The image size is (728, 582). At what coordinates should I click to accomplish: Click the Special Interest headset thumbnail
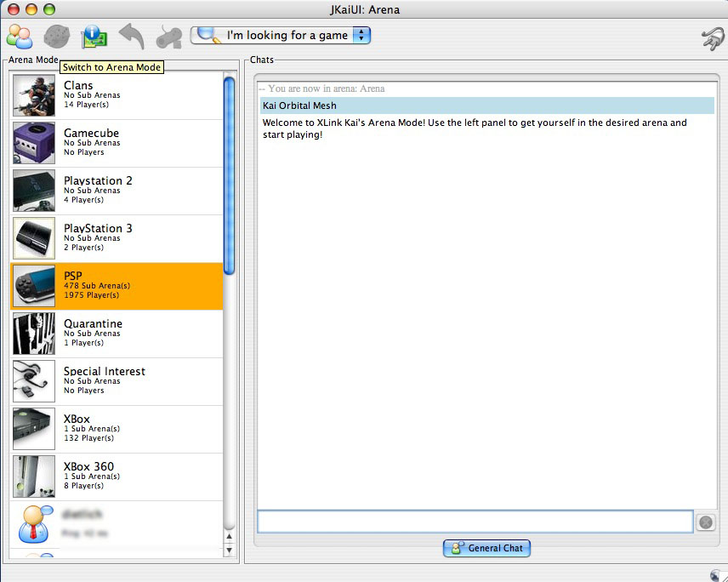click(x=34, y=381)
